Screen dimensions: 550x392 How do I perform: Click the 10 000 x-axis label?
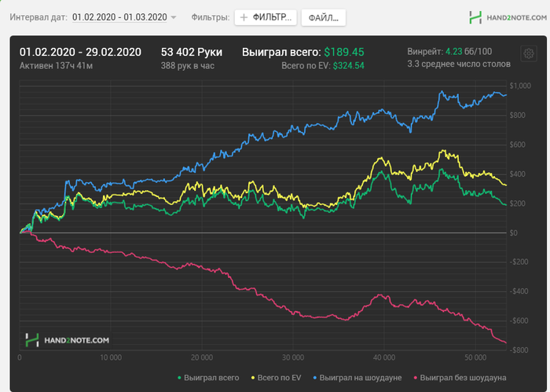[x=111, y=357]
